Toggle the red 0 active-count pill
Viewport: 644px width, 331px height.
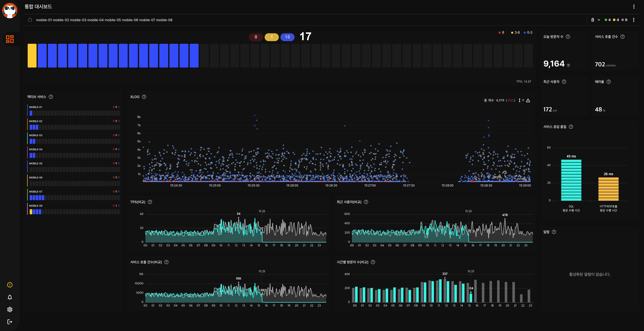pos(256,37)
